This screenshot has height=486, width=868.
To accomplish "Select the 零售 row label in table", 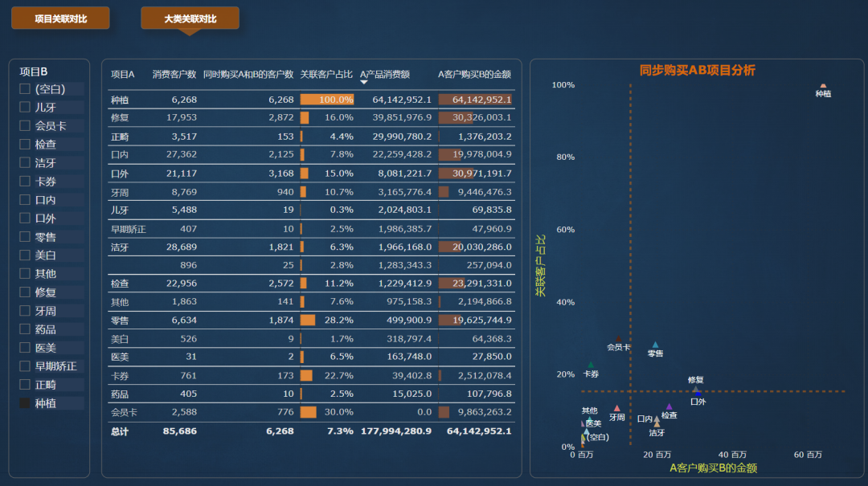I will [120, 321].
